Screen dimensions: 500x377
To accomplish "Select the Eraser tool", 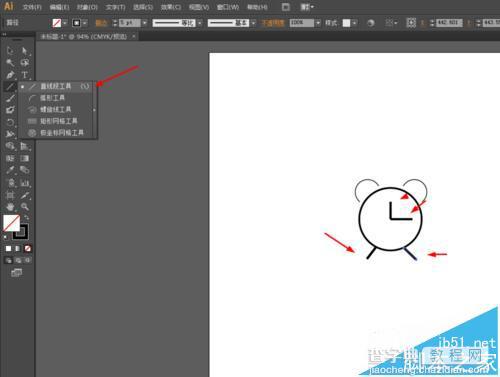I will point(10,110).
